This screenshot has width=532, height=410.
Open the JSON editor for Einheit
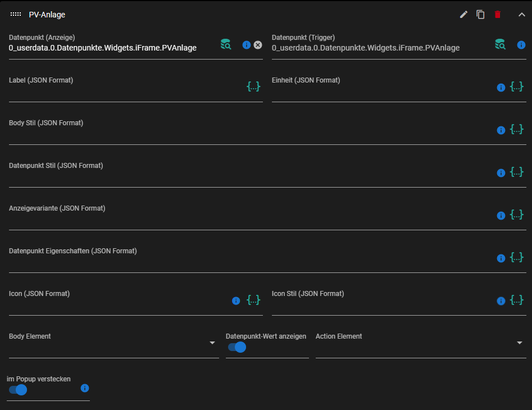[x=517, y=87]
